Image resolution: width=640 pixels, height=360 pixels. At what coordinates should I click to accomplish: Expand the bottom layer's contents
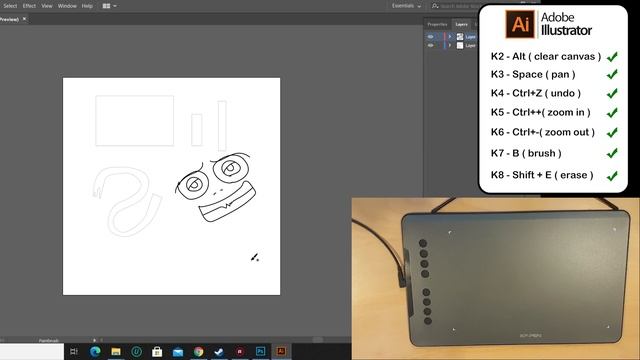coord(450,45)
